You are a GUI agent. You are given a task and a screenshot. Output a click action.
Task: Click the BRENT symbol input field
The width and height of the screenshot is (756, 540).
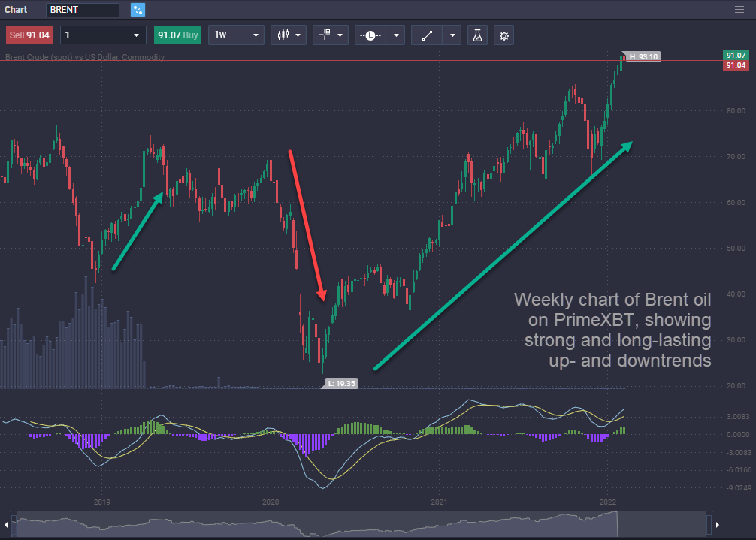83,9
